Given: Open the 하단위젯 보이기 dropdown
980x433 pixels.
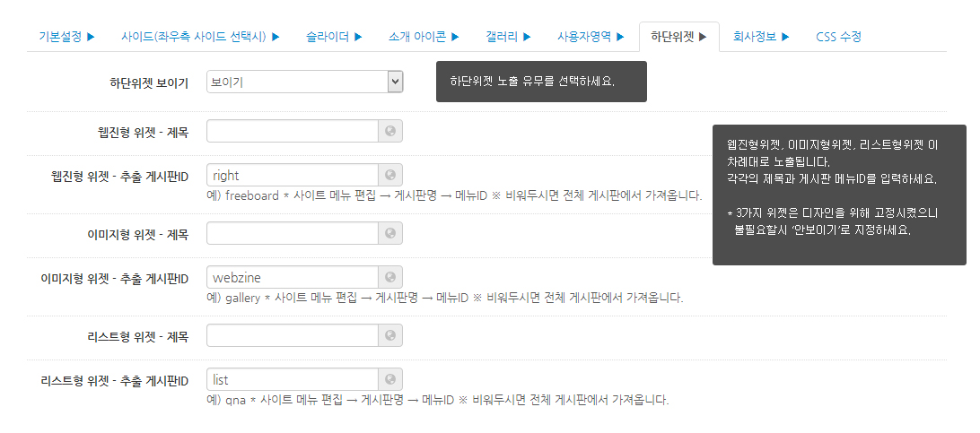Looking at the screenshot, I should 304,82.
